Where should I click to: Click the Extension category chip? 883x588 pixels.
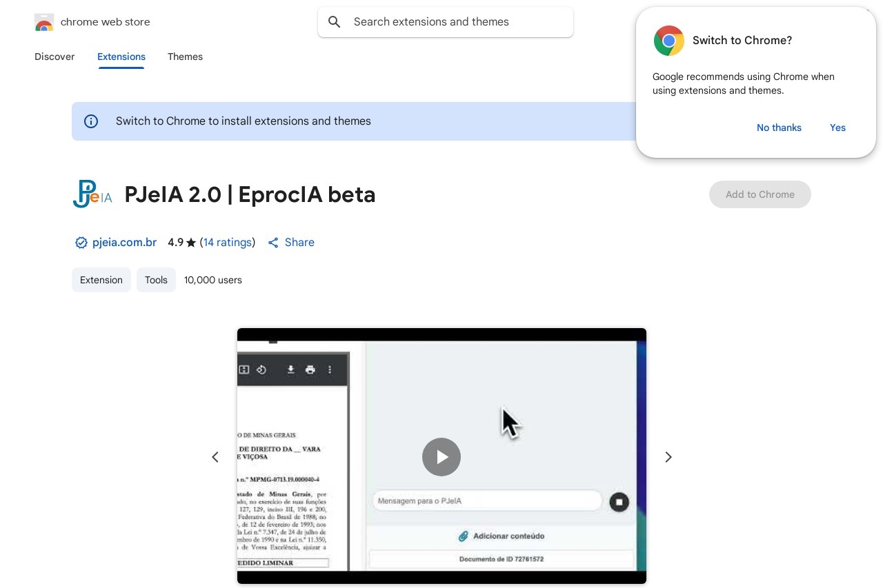(x=101, y=280)
